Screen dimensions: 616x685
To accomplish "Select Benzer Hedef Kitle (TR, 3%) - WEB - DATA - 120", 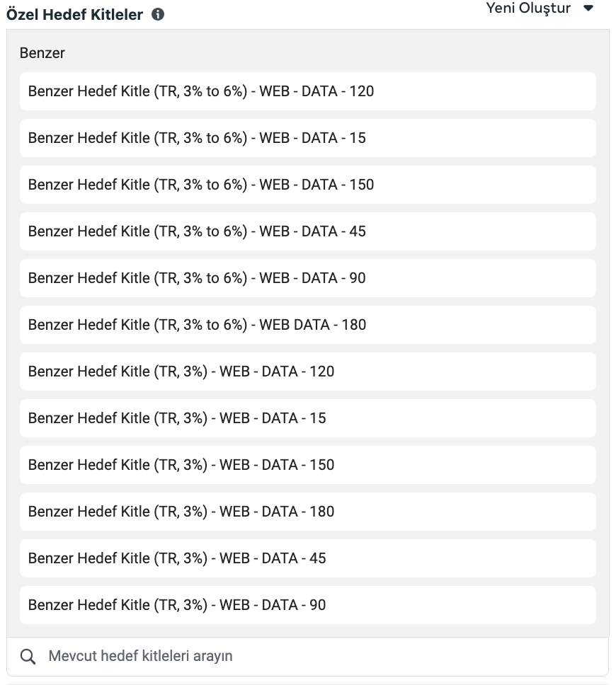I will (x=307, y=372).
